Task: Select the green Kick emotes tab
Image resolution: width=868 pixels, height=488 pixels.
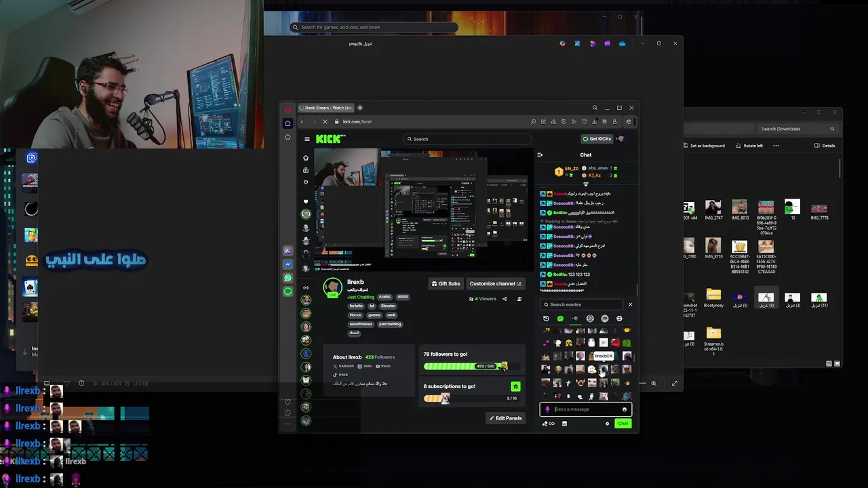Action: 560,319
